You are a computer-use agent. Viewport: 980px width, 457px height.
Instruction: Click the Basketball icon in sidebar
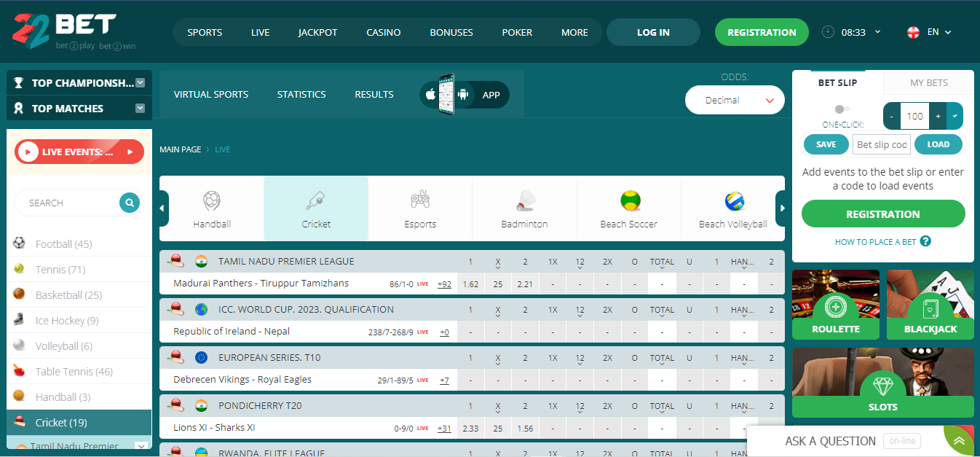click(x=20, y=294)
